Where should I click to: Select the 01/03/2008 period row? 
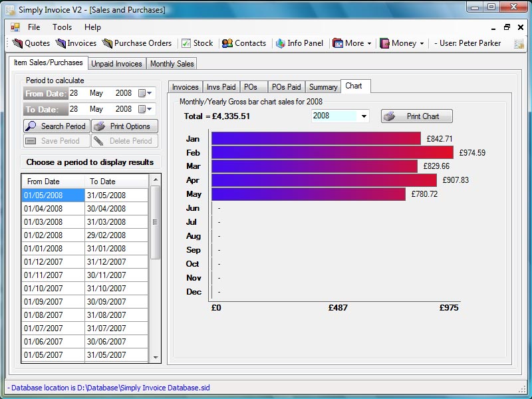tap(53, 222)
